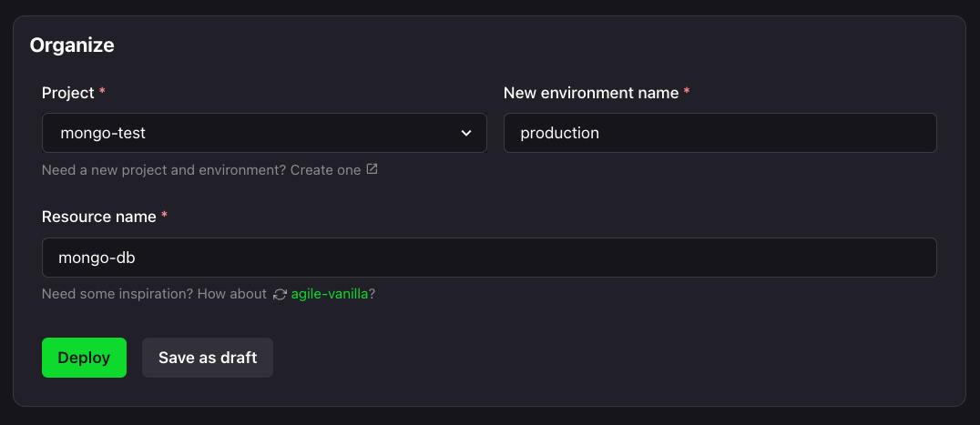Click the mongo-test value text in Project selector
The width and height of the screenshot is (980, 425).
[103, 133]
